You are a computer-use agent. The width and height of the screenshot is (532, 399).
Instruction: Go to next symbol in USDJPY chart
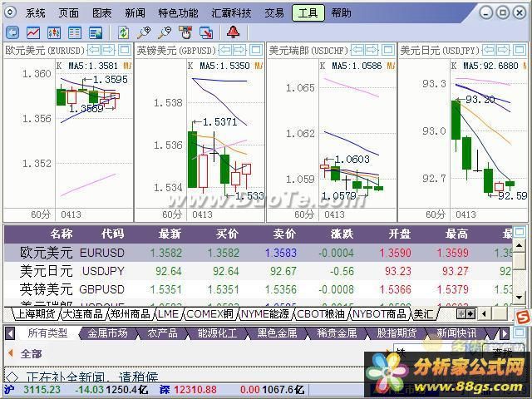click(503, 50)
